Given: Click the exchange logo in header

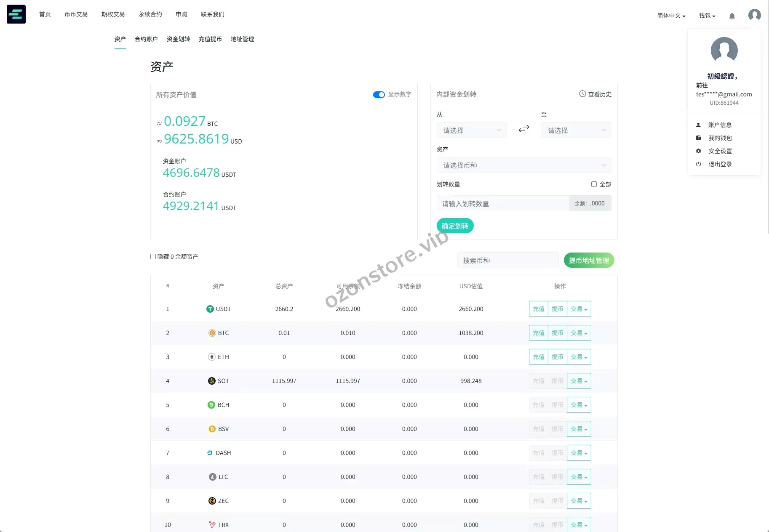Looking at the screenshot, I should pos(16,14).
